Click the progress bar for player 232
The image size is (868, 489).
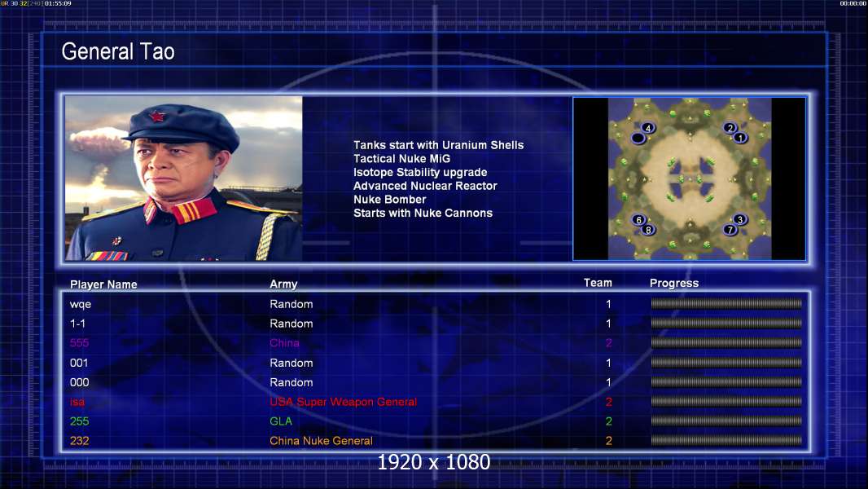[x=726, y=441]
